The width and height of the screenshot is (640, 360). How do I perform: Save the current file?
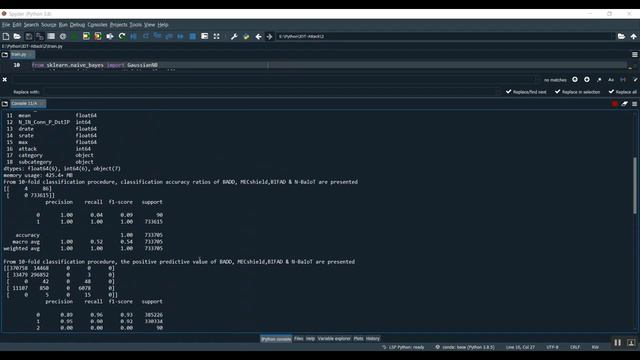pyautogui.click(x=29, y=36)
